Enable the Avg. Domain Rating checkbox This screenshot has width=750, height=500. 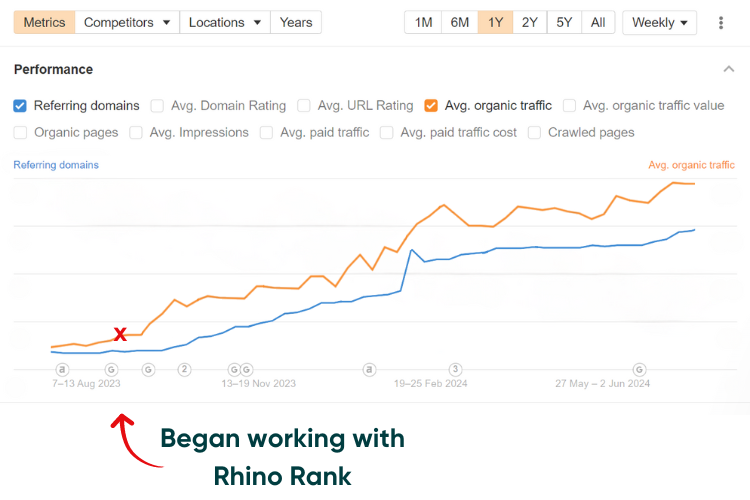pyautogui.click(x=157, y=106)
